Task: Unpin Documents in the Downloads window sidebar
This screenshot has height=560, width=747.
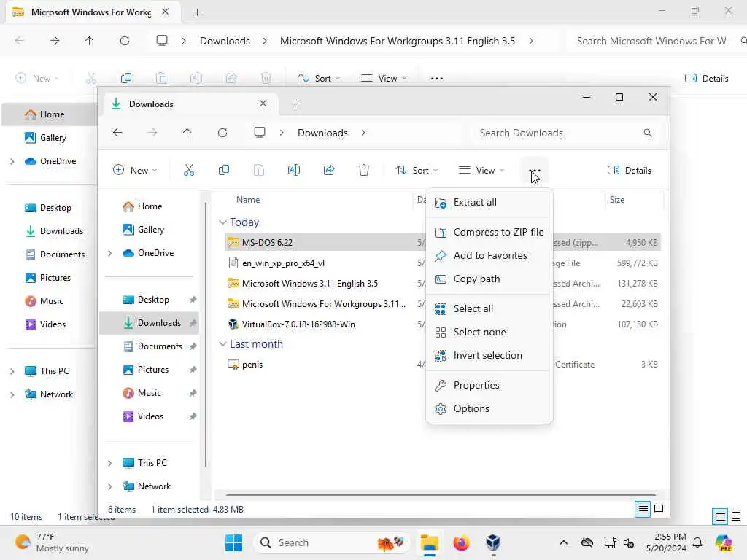Action: click(x=193, y=346)
